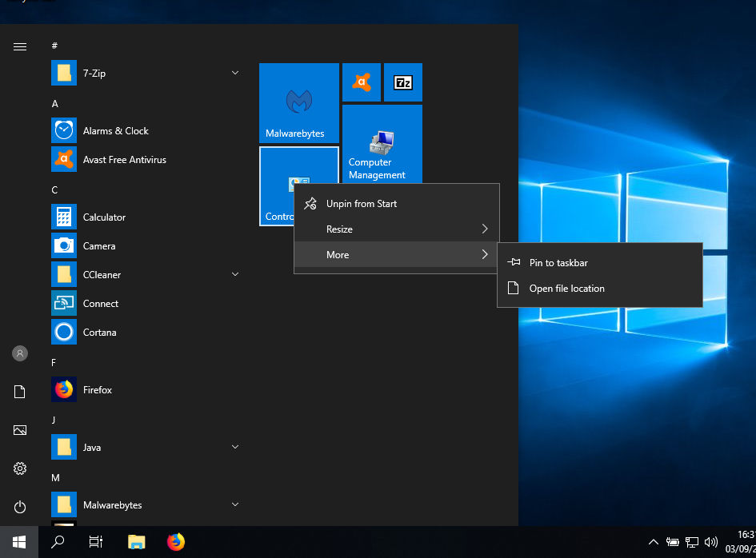Select More in the context menu
Viewport: 756px width, 558px height.
click(396, 254)
